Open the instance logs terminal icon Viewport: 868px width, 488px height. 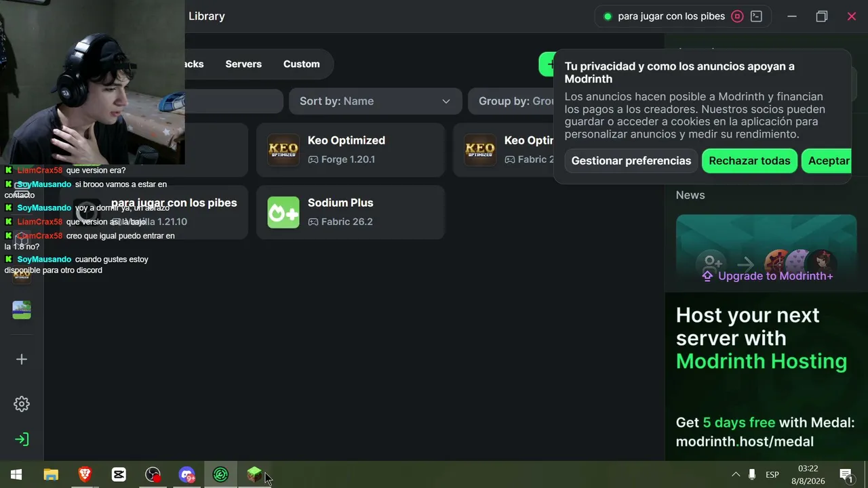click(x=757, y=16)
